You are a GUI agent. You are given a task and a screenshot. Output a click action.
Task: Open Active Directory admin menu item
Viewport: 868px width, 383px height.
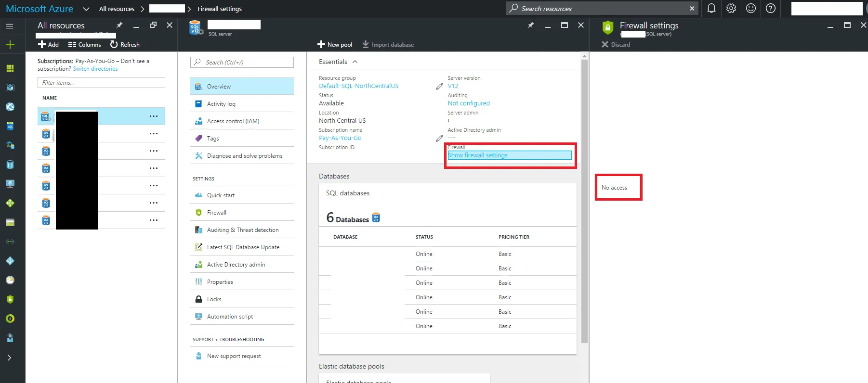coord(242,264)
